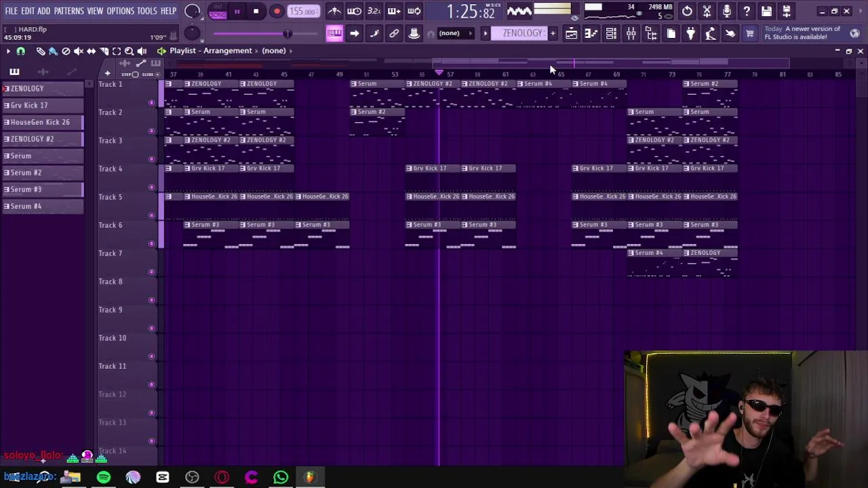Select the Slice tool in Playlist
The image size is (868, 488).
[104, 51]
